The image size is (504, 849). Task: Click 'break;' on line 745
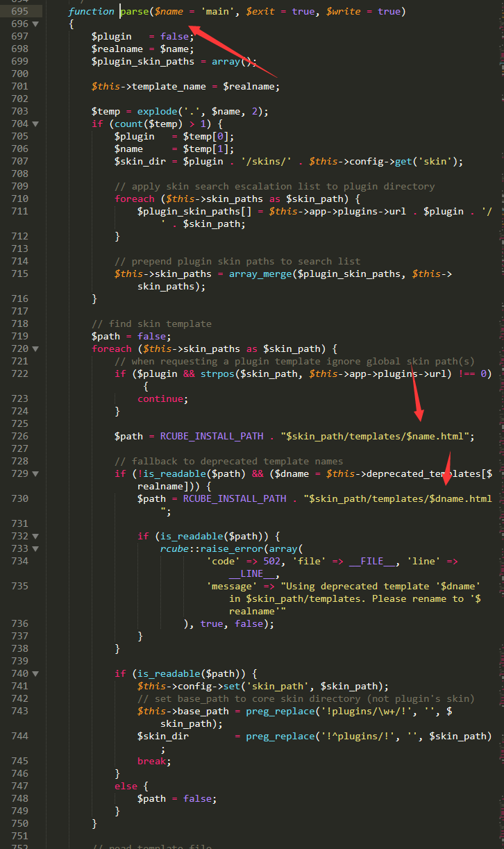click(x=154, y=761)
